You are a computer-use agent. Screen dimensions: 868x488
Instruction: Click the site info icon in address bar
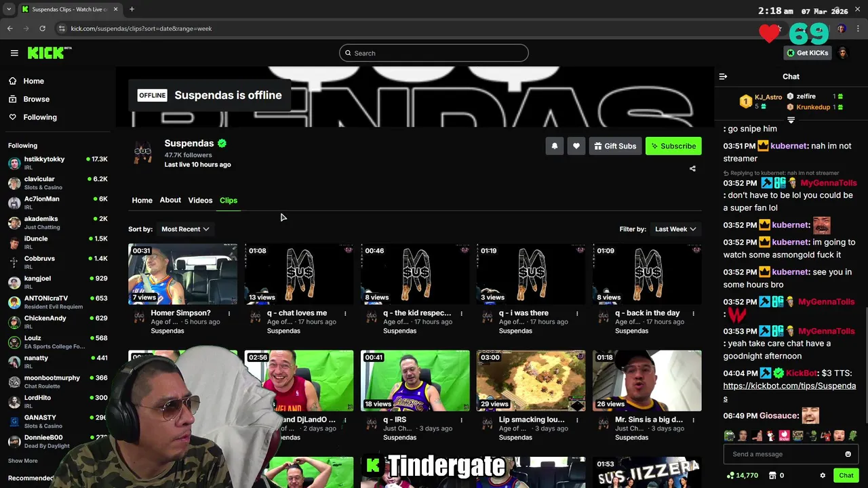[x=62, y=28]
